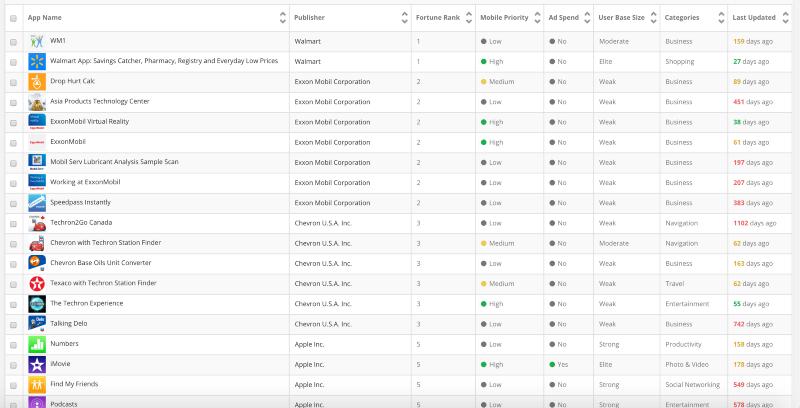
Task: Check the ExxonMobil Virtual Reality row checkbox
Action: (13, 123)
